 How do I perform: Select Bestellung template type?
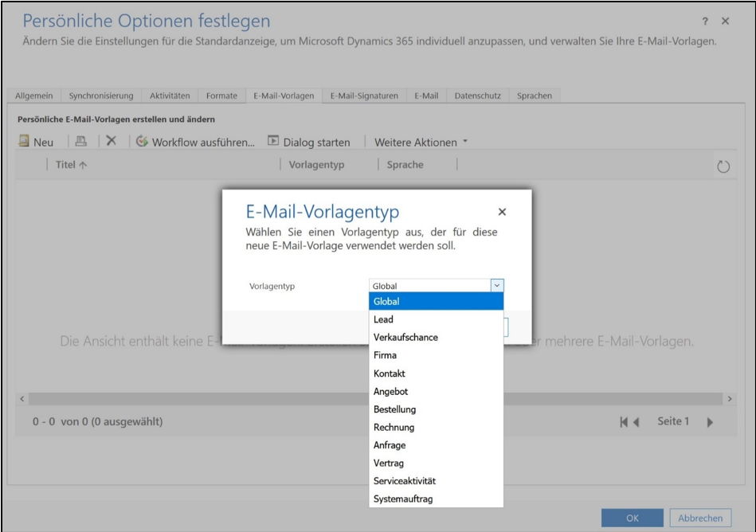436,409
